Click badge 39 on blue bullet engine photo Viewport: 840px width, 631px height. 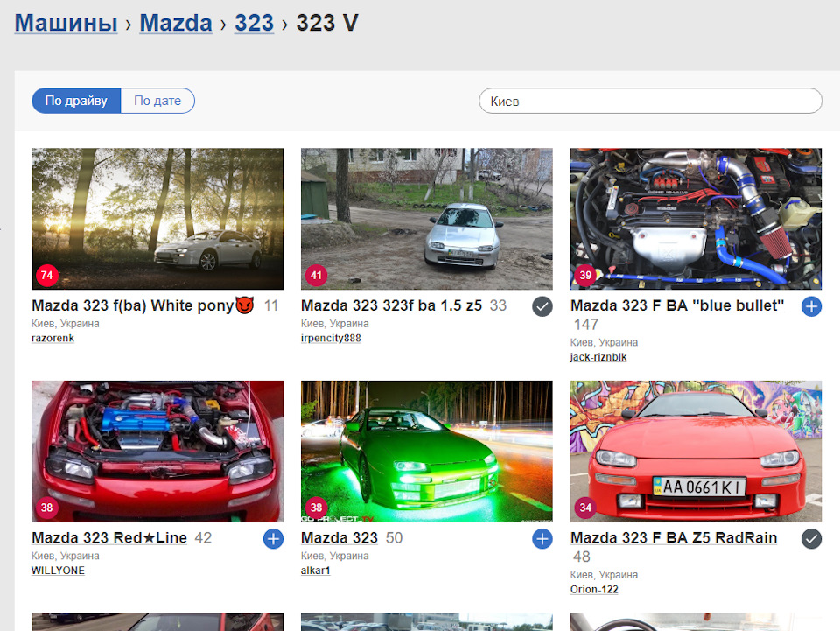pos(585,276)
